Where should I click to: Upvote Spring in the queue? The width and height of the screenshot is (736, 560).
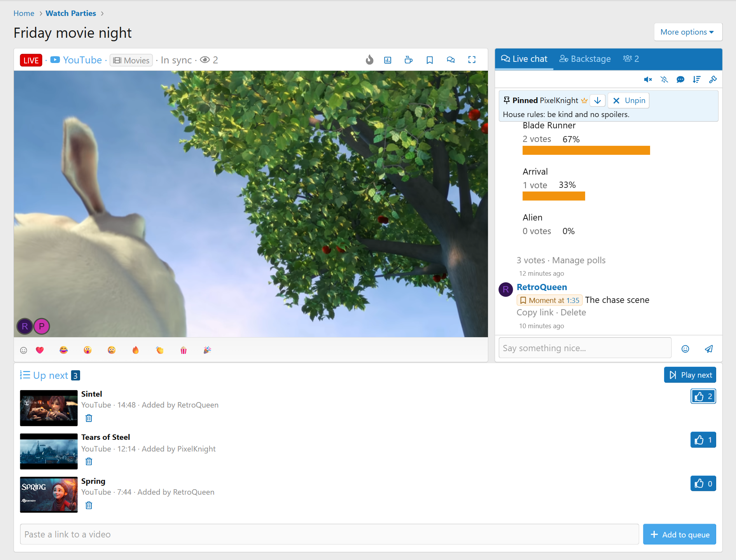click(703, 483)
